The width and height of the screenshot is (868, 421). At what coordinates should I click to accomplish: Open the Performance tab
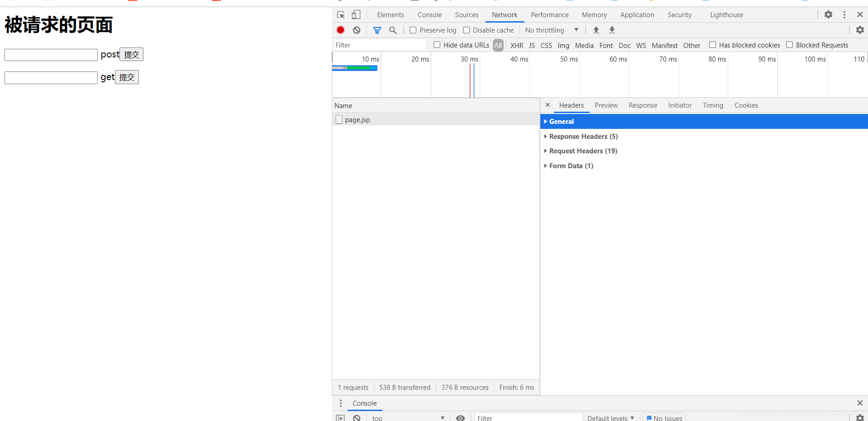click(549, 14)
